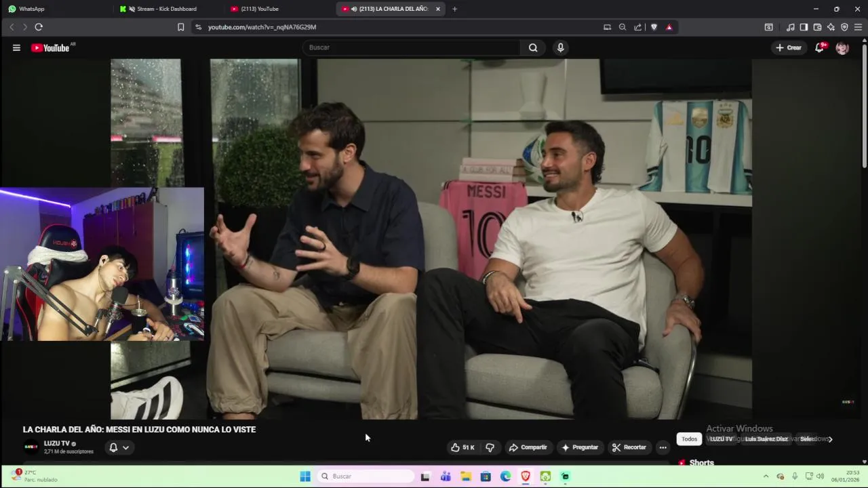Click the share page icon in address bar

(x=638, y=27)
